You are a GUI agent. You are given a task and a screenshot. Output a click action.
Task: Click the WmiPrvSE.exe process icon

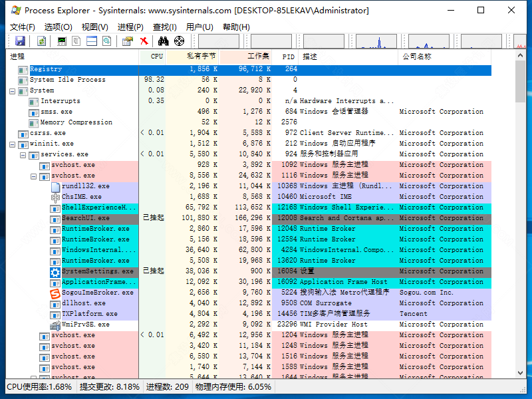[55, 325]
